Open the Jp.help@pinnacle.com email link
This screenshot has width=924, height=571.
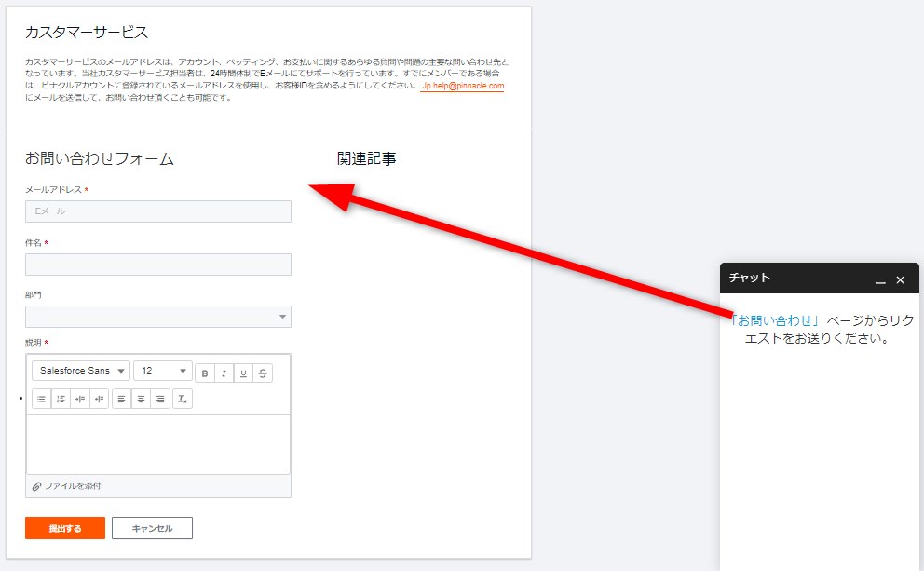(463, 86)
